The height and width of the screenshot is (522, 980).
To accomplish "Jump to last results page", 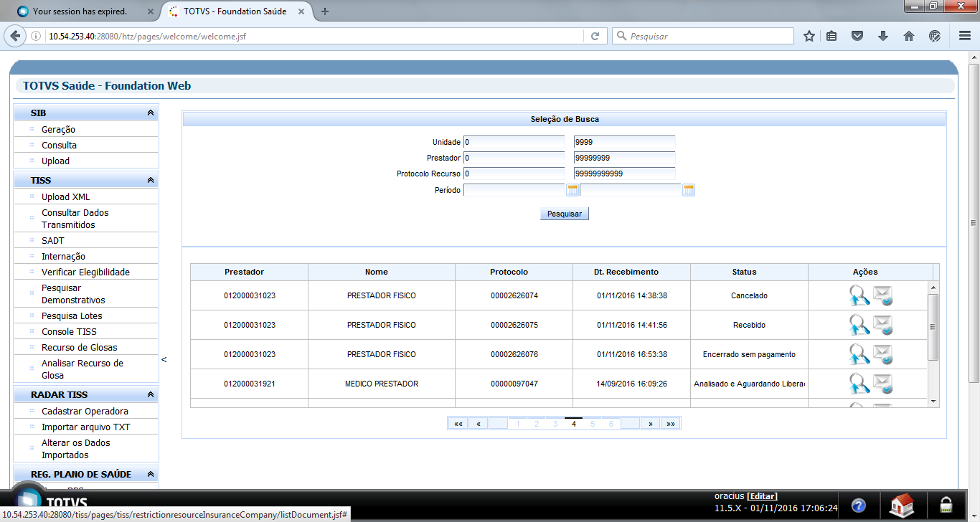I will (x=670, y=424).
